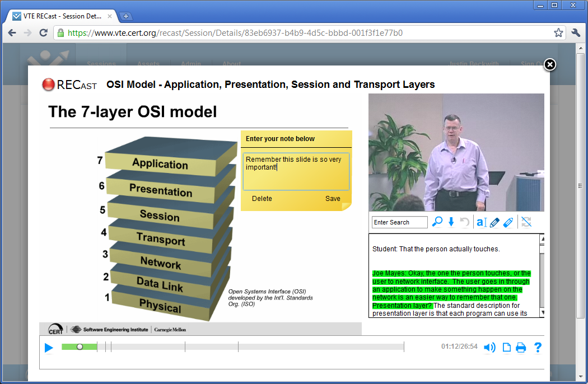Click Save on the sticky note
Viewport: 588px width, 384px height.
coord(333,198)
